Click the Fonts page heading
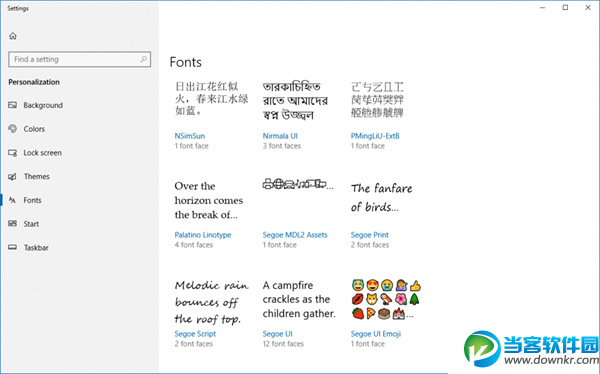600x374 pixels. 186,62
